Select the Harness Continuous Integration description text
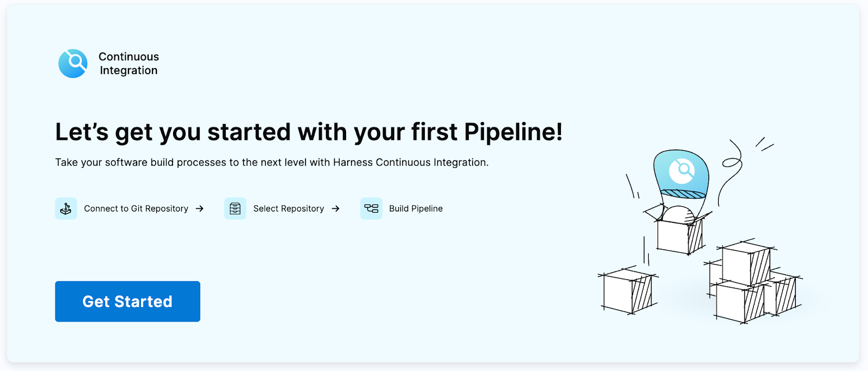The height and width of the screenshot is (371, 868). tap(271, 162)
